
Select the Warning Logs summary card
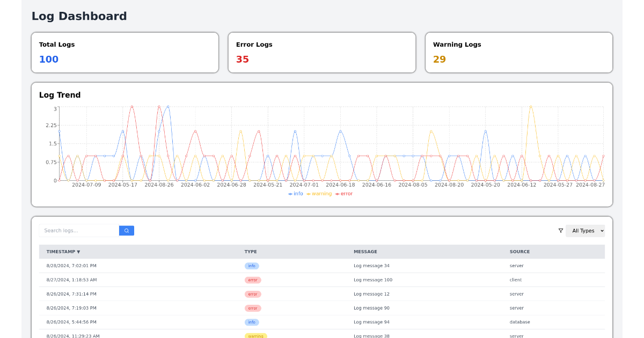519,53
